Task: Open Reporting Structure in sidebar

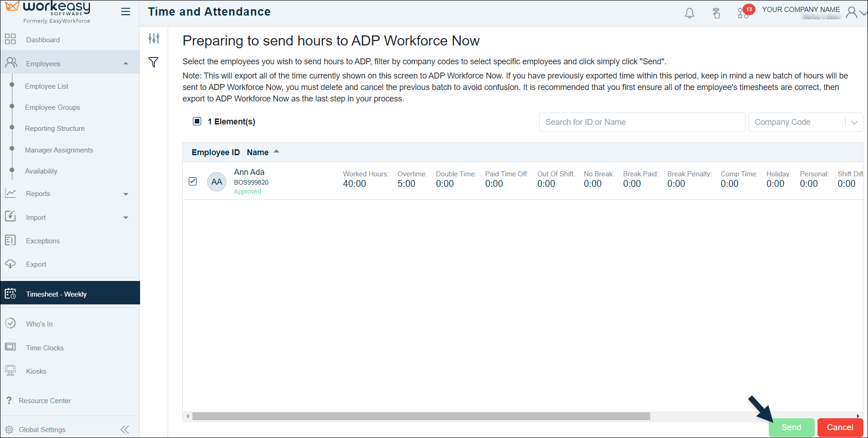Action: click(x=55, y=129)
